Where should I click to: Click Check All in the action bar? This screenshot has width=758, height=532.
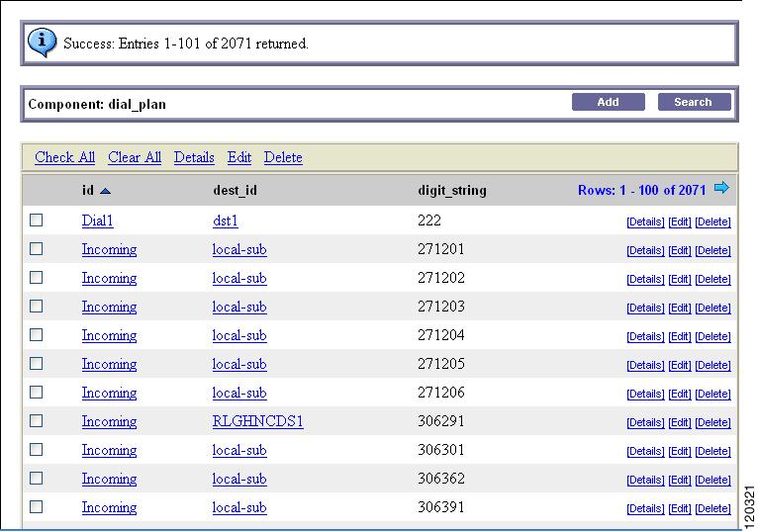click(64, 157)
